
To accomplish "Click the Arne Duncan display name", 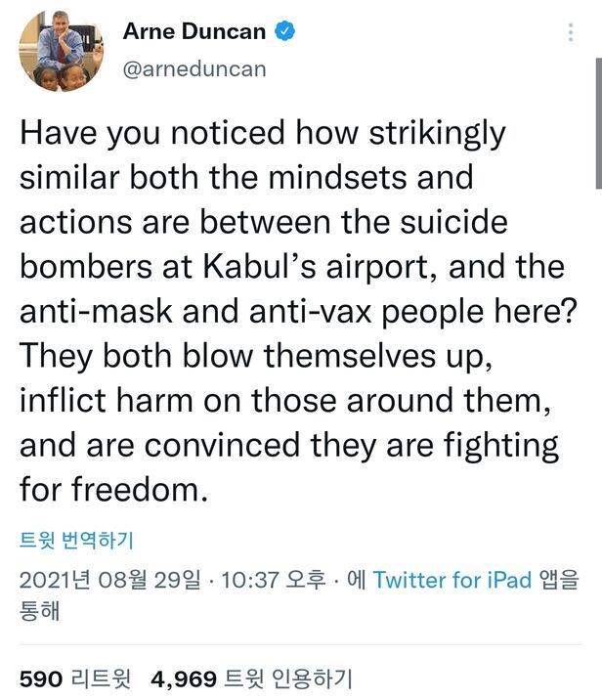I will [x=193, y=31].
